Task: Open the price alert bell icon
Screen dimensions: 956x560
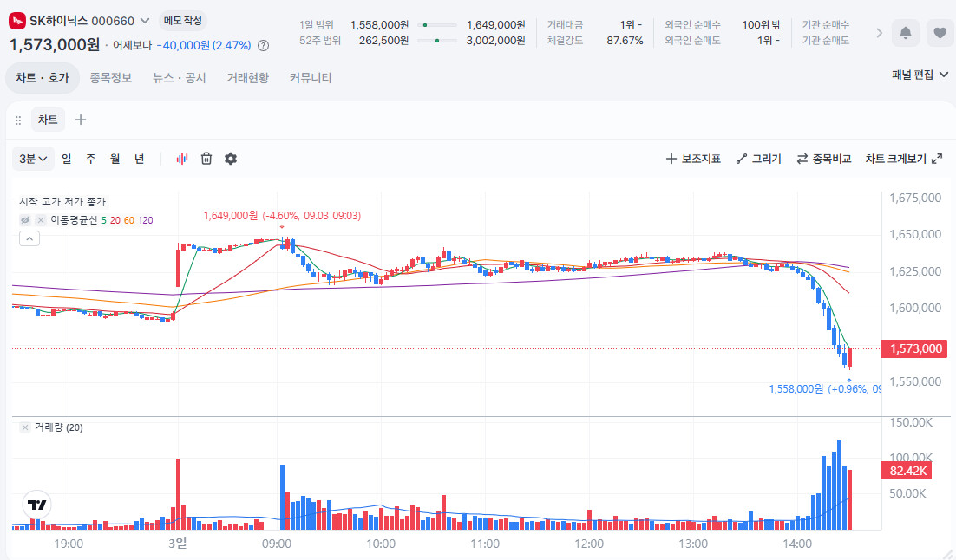Action: point(906,33)
